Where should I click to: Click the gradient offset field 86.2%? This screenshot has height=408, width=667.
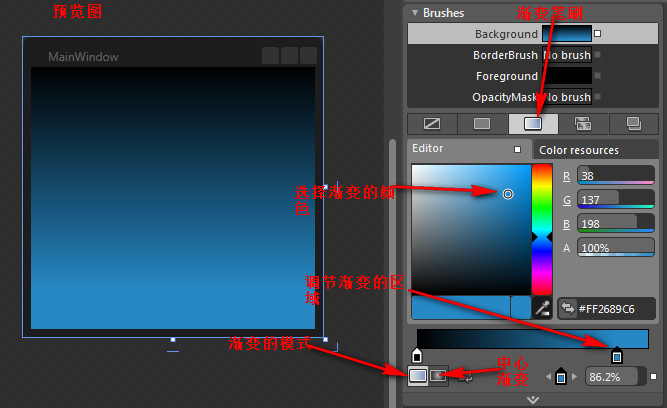click(x=615, y=377)
